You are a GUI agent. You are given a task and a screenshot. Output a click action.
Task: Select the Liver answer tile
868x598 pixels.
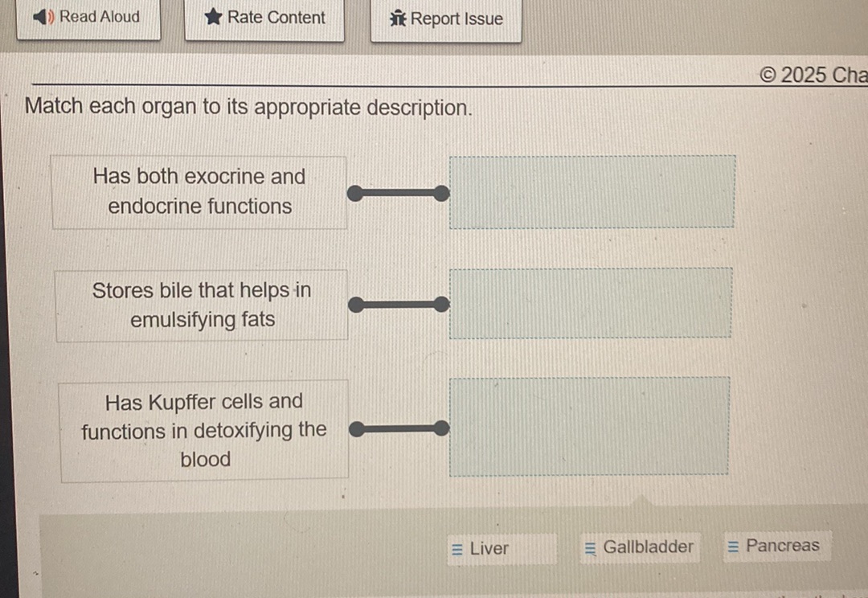click(502, 549)
